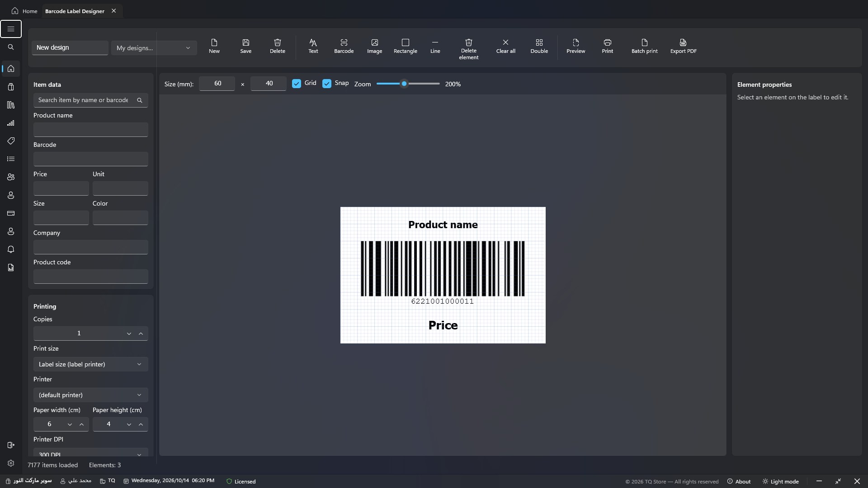Decrease Paper width value

[70, 424]
